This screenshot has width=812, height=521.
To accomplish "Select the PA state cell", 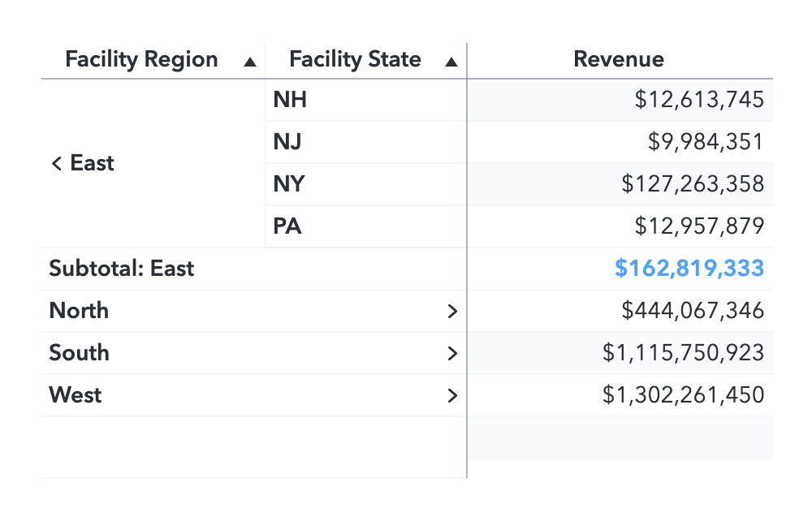I will point(287,226).
